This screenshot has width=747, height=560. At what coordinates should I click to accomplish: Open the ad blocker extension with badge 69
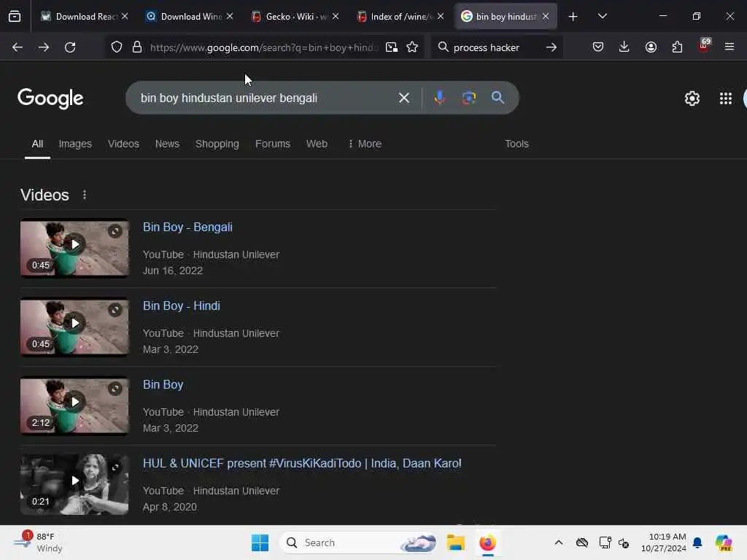coord(704,46)
